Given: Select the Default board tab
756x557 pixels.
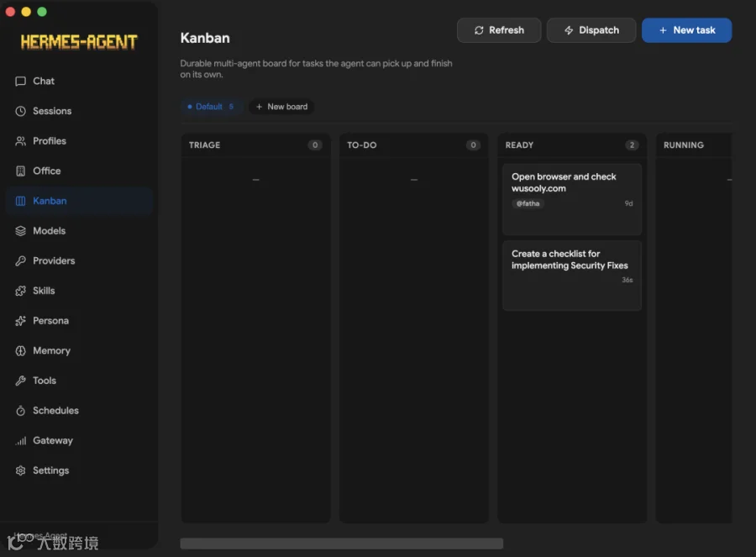Looking at the screenshot, I should coord(212,107).
